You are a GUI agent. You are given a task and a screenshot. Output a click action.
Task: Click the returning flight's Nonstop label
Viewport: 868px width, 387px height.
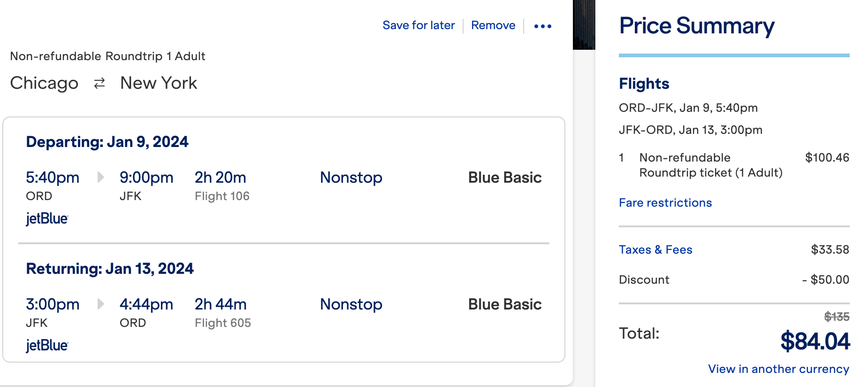[351, 304]
